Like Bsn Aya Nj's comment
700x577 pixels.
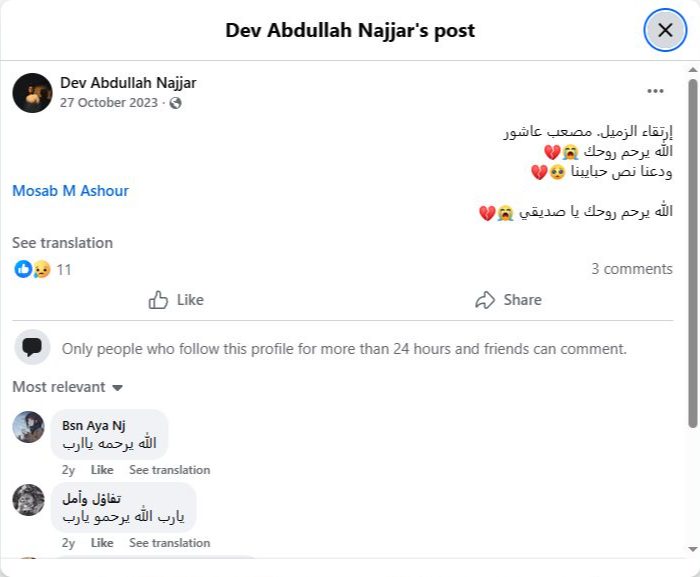102,470
